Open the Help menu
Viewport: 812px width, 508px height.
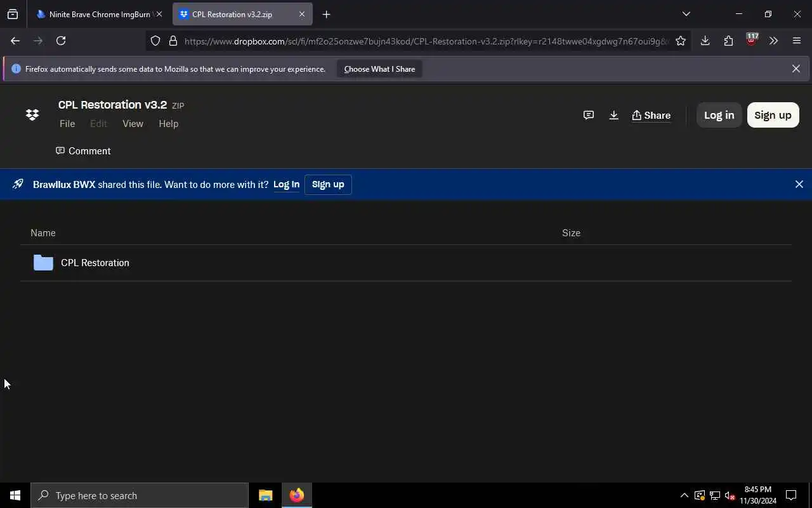click(168, 124)
